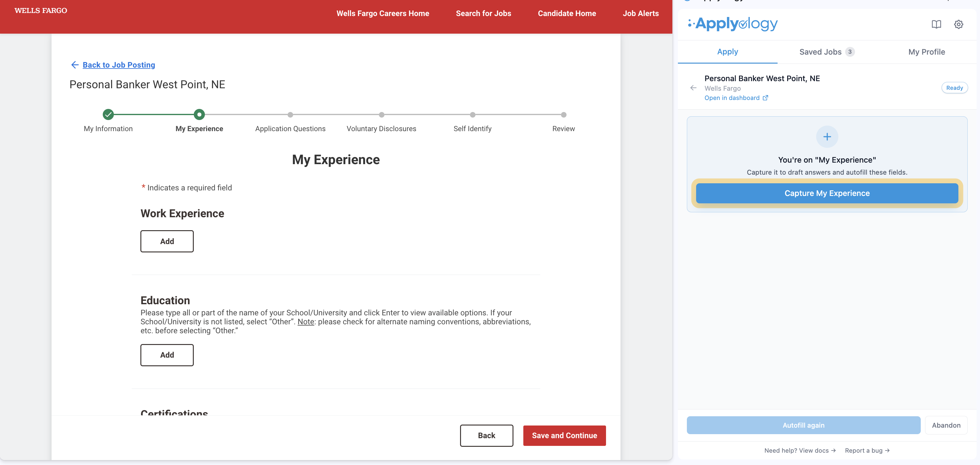Screen dimensions: 980x465
Task: Open Report a bug link
Action: 867,450
